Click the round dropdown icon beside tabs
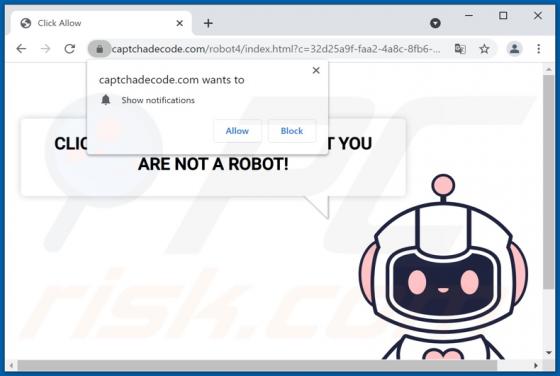 pos(435,23)
